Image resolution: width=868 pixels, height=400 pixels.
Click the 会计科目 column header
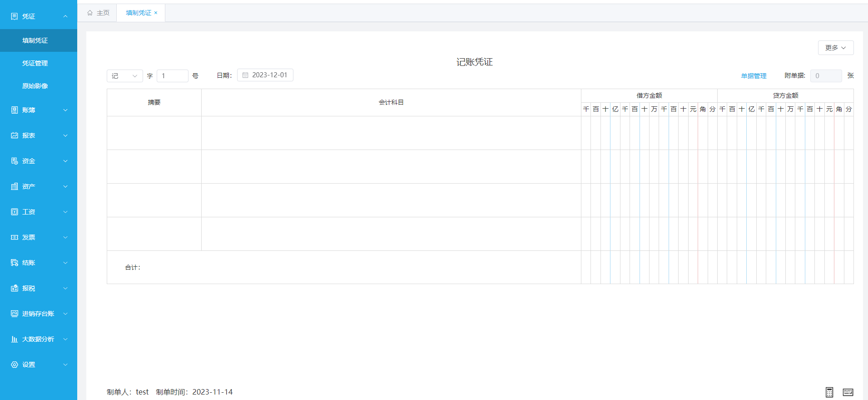391,102
